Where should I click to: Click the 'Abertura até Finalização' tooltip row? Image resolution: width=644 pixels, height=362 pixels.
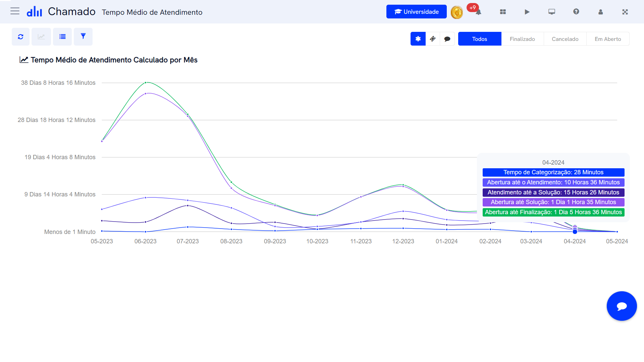coord(553,212)
